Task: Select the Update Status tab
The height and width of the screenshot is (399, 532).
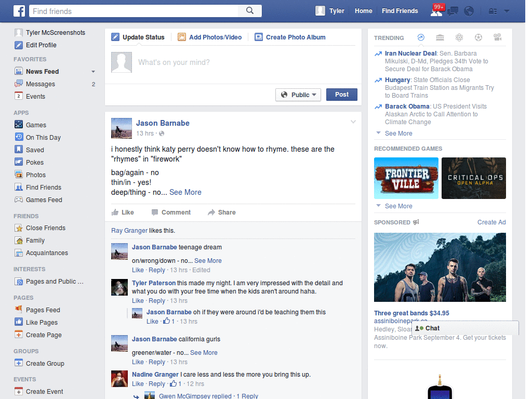Action: tap(138, 37)
